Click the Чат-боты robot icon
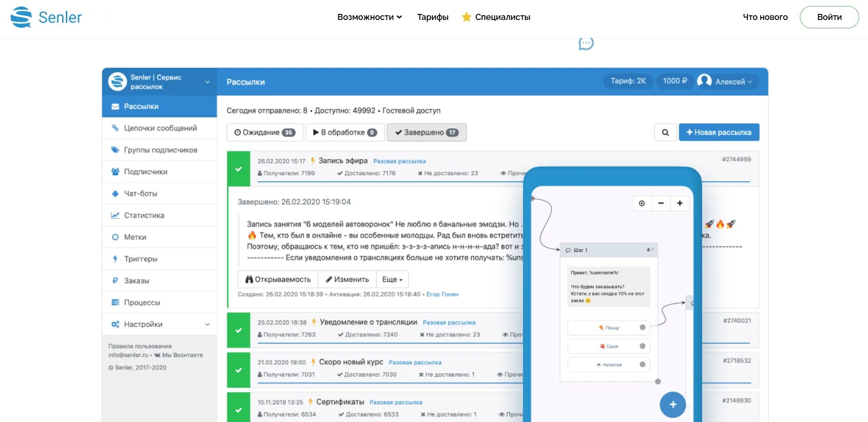Image resolution: width=868 pixels, height=422 pixels. click(x=115, y=193)
